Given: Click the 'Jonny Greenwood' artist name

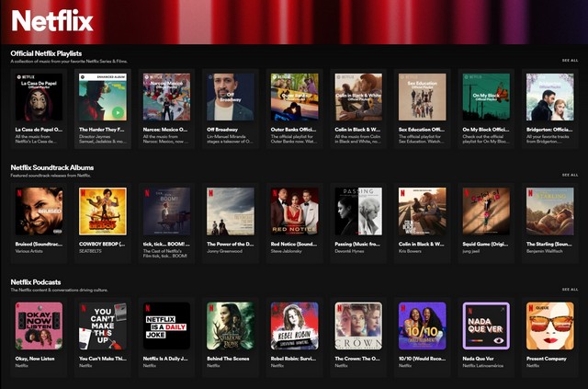Looking at the screenshot, I should point(224,251).
